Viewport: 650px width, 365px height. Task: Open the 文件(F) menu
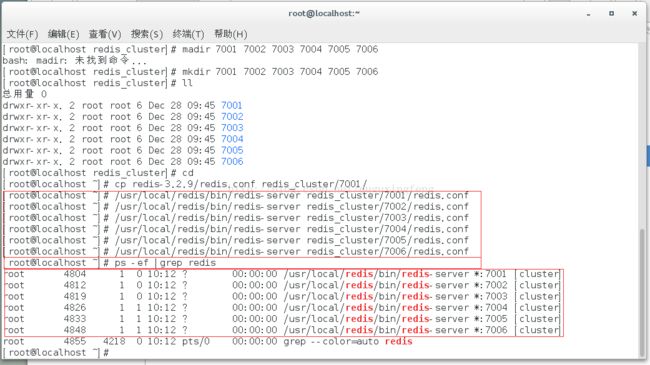(22, 34)
